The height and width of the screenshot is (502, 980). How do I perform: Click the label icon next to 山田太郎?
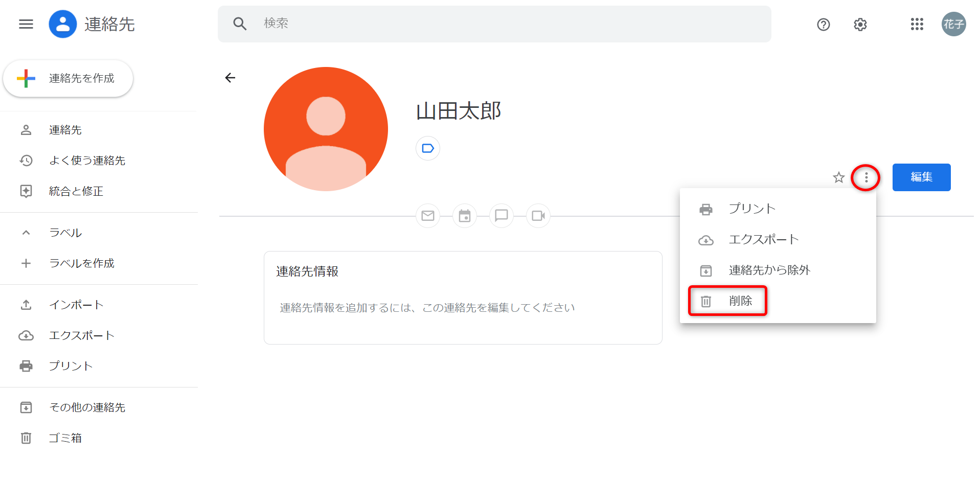[x=428, y=148]
